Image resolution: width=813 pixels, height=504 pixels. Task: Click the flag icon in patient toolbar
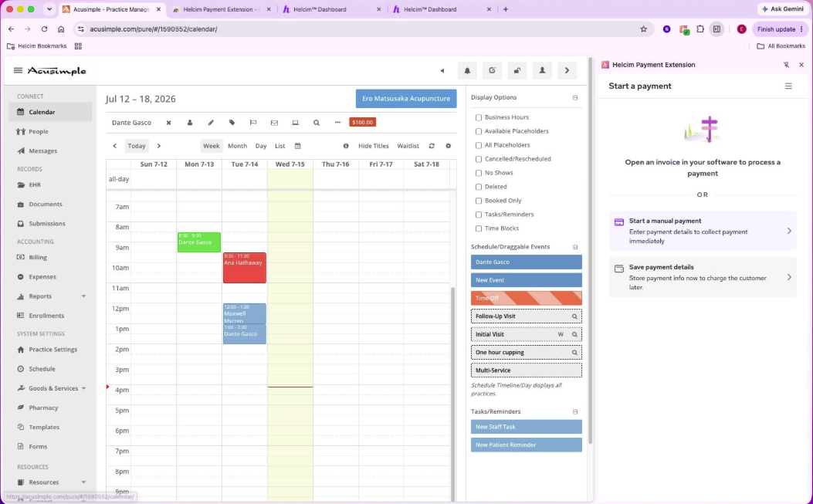[253, 123]
